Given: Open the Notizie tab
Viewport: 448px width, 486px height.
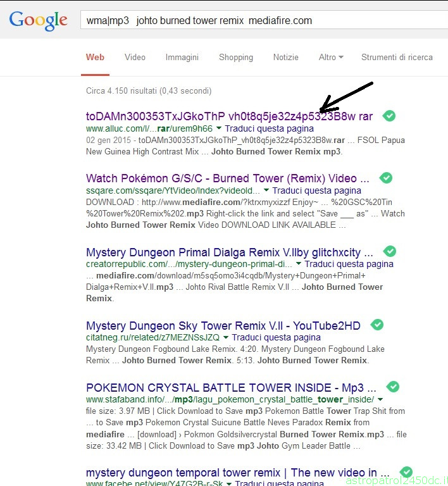Looking at the screenshot, I should pos(286,58).
